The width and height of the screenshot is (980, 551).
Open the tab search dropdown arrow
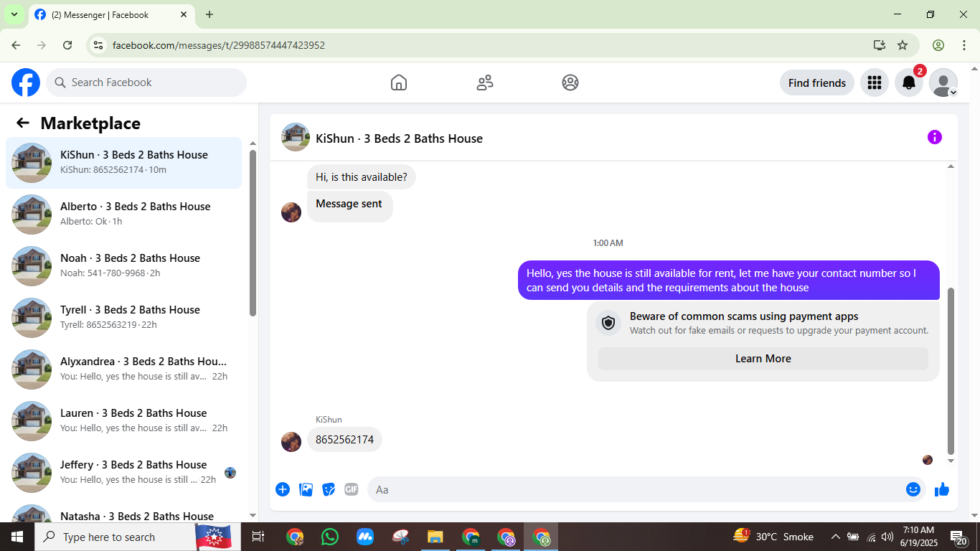[14, 14]
